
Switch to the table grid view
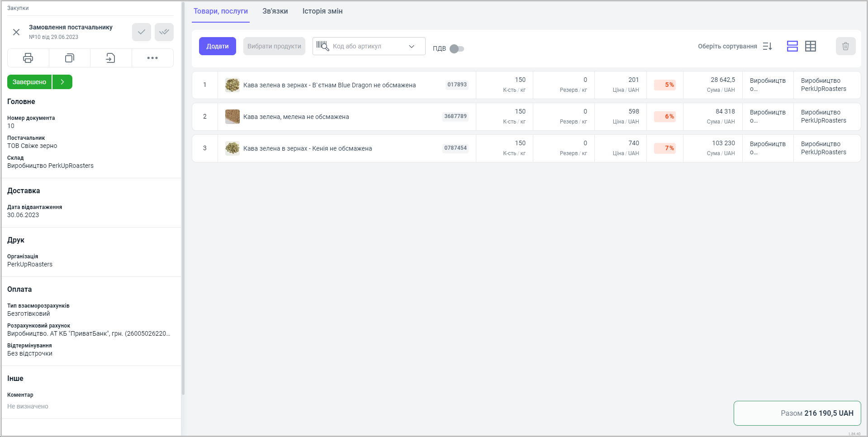811,46
